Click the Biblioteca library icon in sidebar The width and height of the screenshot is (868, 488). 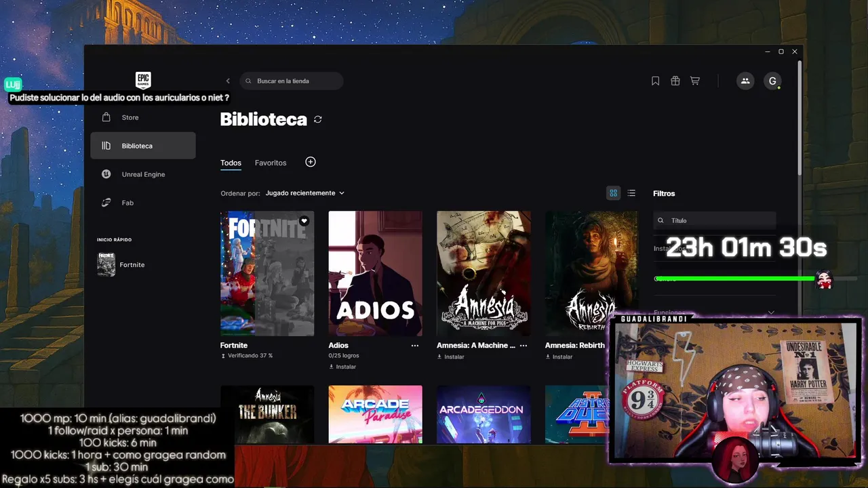pos(106,146)
